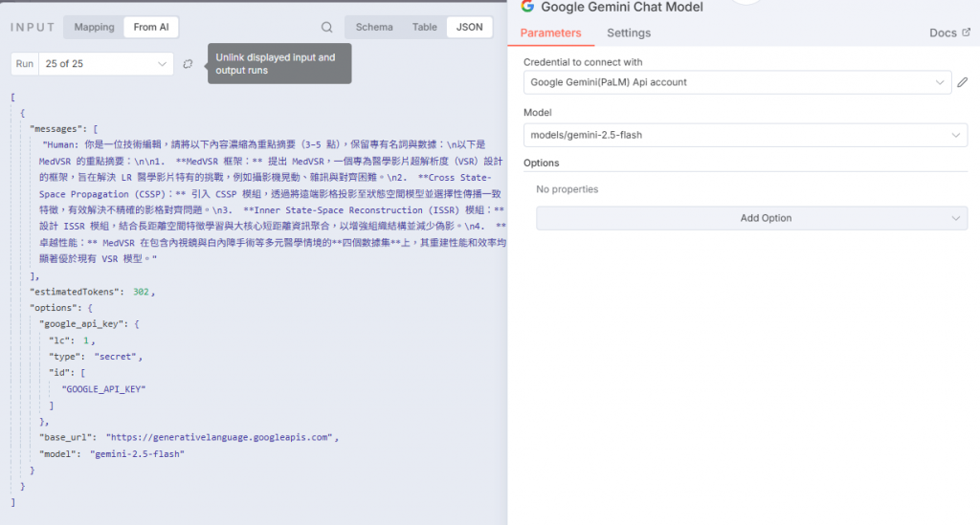980x525 pixels.
Task: Click the Google Gemini Chat Model title
Action: pyautogui.click(x=622, y=7)
